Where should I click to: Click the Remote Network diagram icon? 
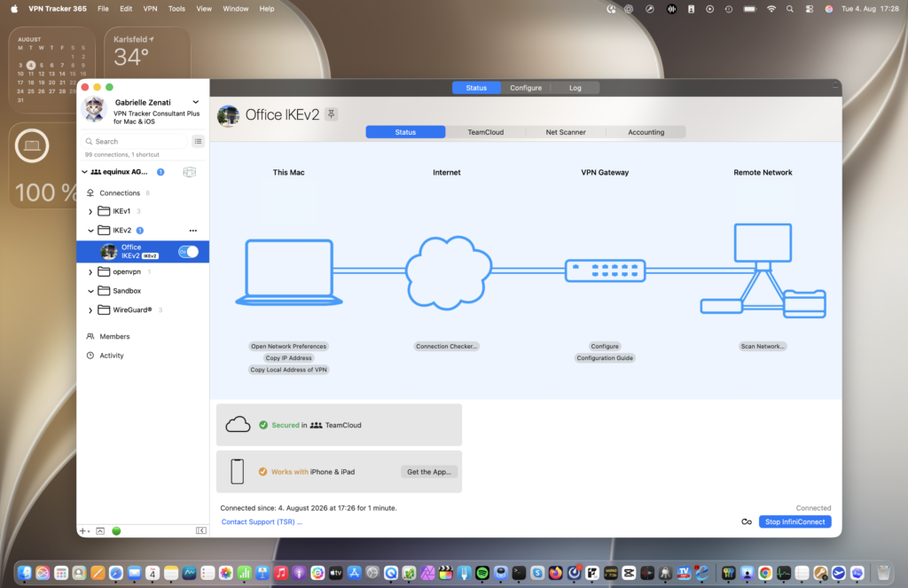(x=763, y=270)
